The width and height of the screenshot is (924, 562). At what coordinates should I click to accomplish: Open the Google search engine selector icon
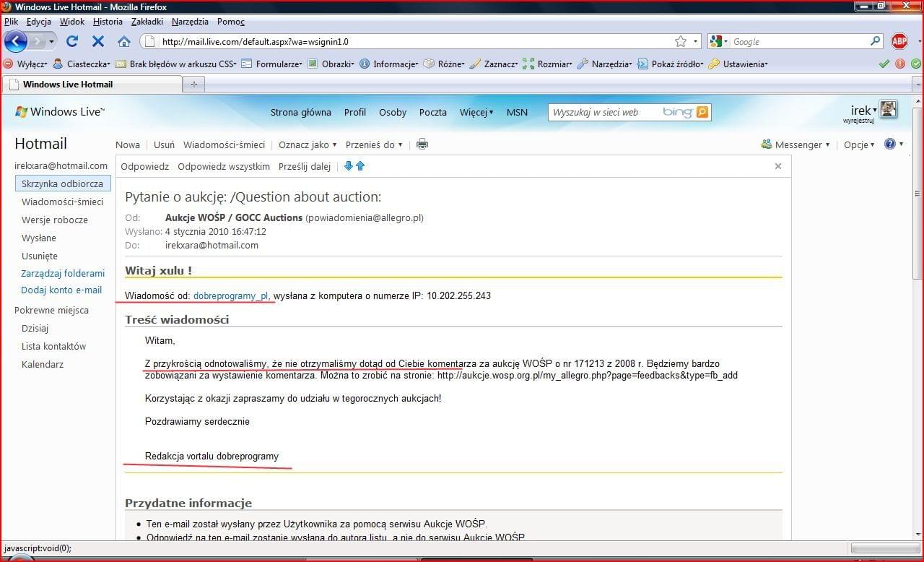coord(718,42)
